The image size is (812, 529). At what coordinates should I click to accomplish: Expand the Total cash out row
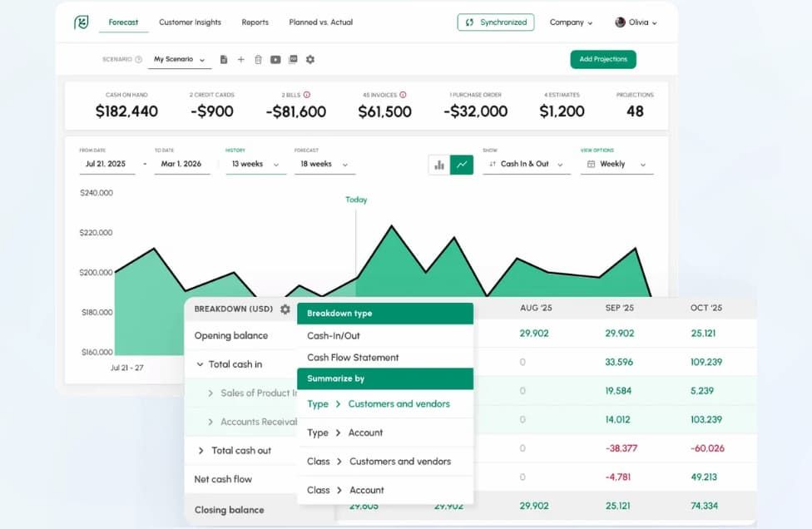201,451
